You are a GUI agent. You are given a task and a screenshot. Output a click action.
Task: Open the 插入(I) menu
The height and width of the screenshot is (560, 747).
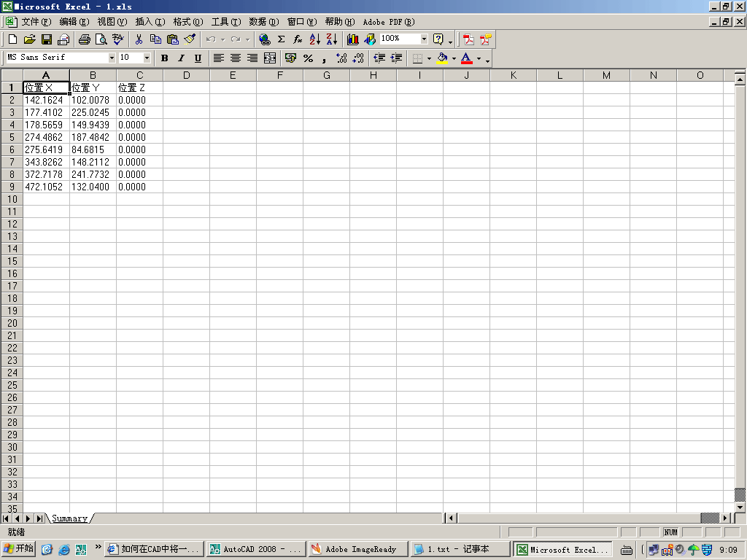150,21
